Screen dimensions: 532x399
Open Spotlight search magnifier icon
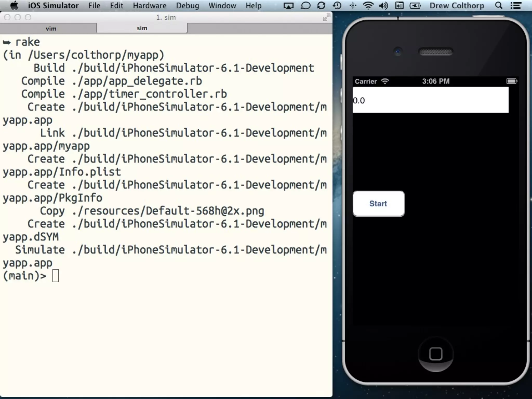click(x=498, y=5)
